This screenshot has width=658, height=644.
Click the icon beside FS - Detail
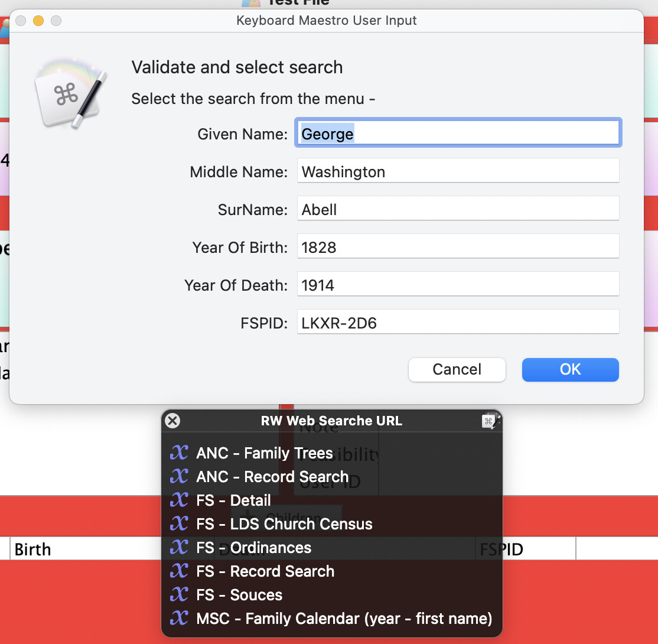(x=179, y=500)
